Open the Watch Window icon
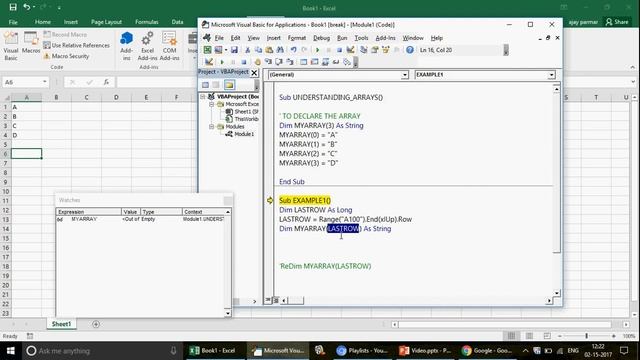This screenshot has width=640, height=360. (325, 62)
